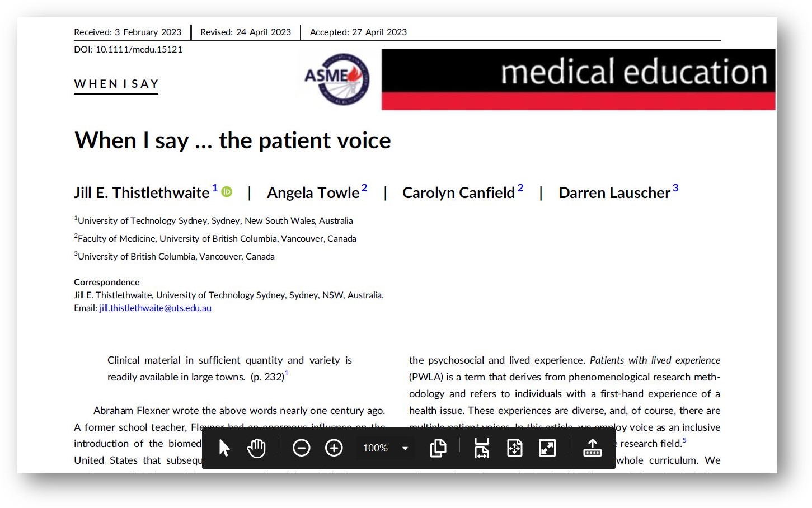Click the medical education journal banner

pyautogui.click(x=578, y=79)
